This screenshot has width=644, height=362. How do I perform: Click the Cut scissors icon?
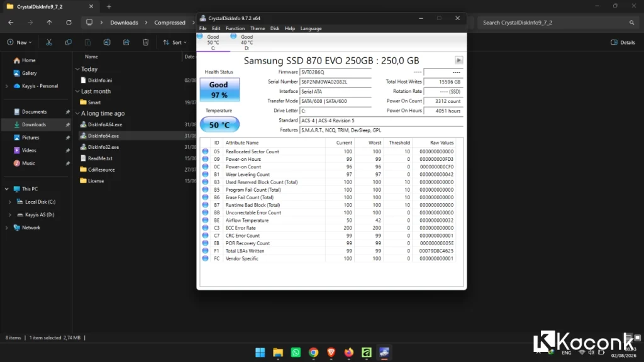tap(49, 42)
